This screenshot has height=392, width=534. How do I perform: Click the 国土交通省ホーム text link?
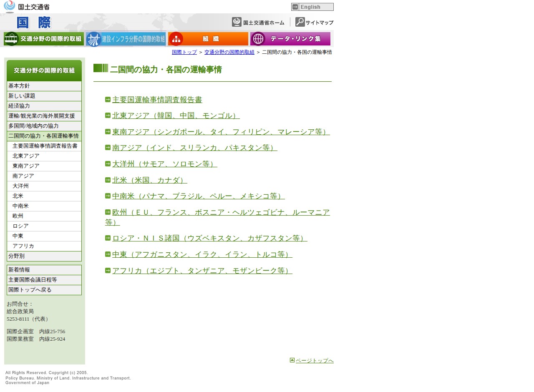[264, 23]
